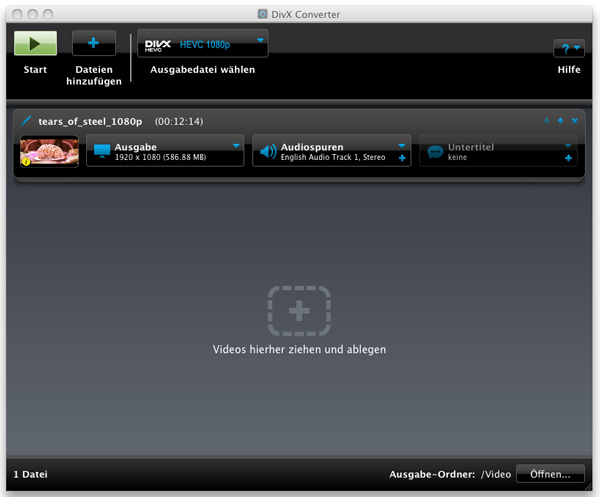Add a subtitle with the Untertitel plus

point(568,158)
